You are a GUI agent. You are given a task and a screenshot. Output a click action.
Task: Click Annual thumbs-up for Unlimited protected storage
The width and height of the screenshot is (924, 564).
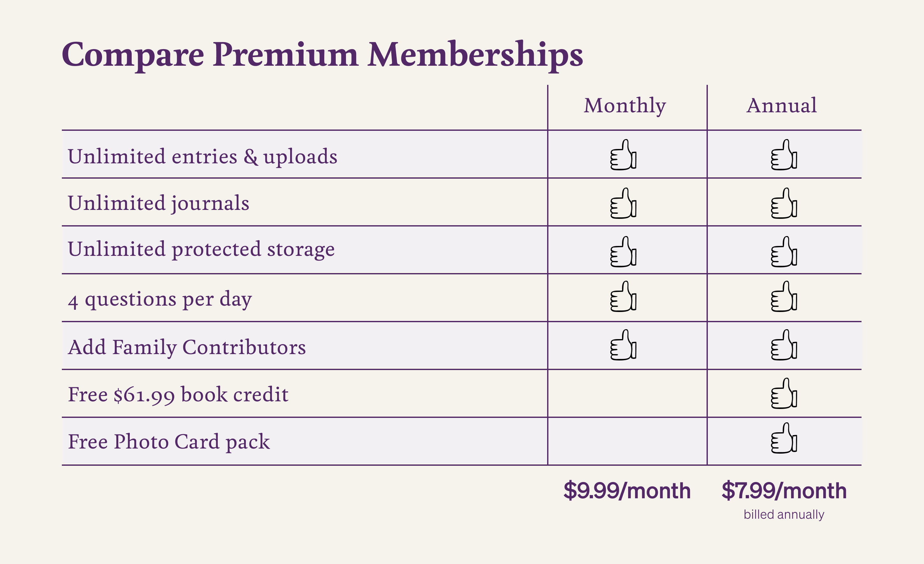coord(784,251)
